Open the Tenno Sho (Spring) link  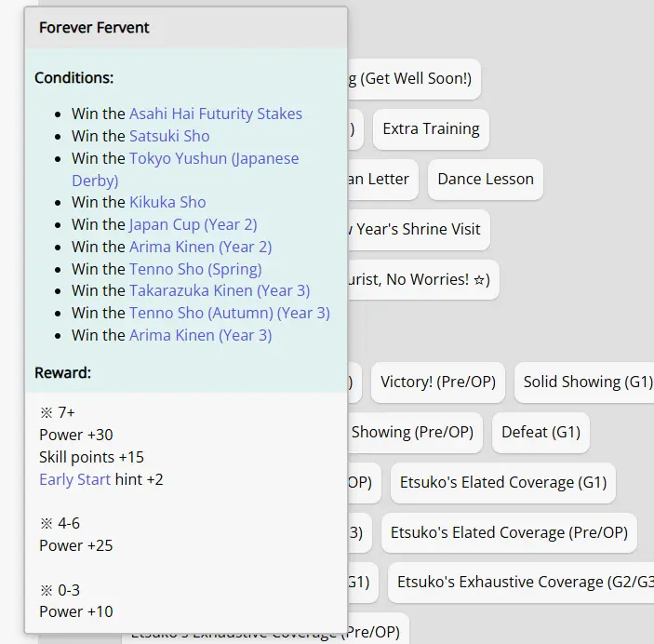click(x=195, y=269)
